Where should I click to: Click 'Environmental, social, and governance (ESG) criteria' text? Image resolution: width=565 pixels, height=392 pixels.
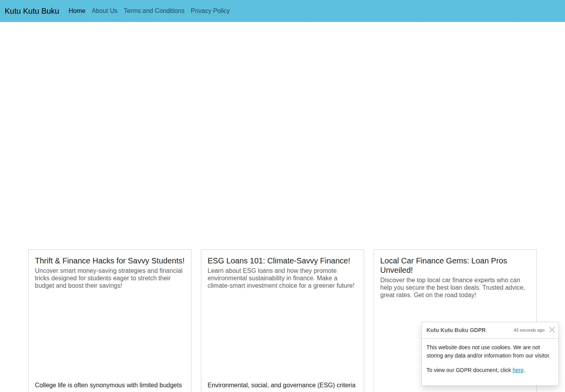[281, 385]
